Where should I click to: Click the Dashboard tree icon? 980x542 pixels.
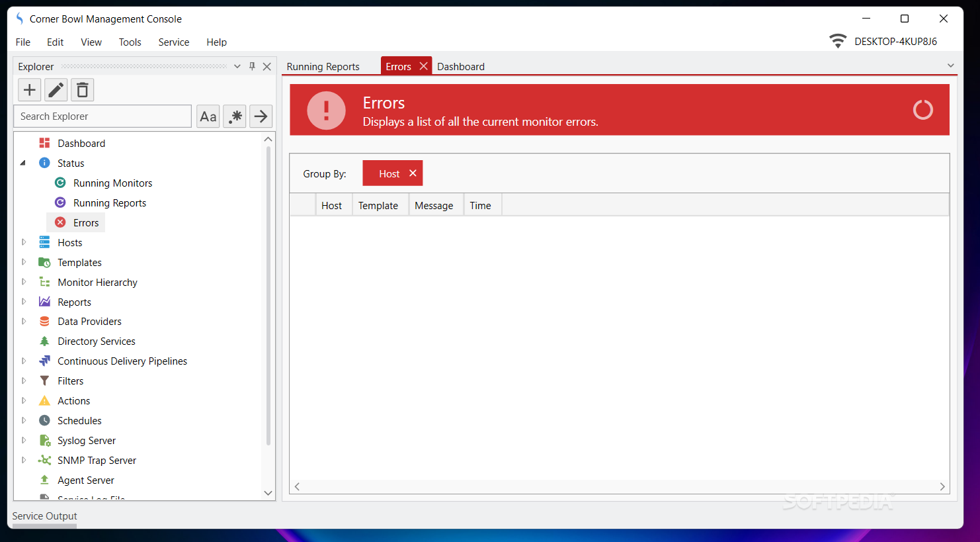(x=44, y=143)
